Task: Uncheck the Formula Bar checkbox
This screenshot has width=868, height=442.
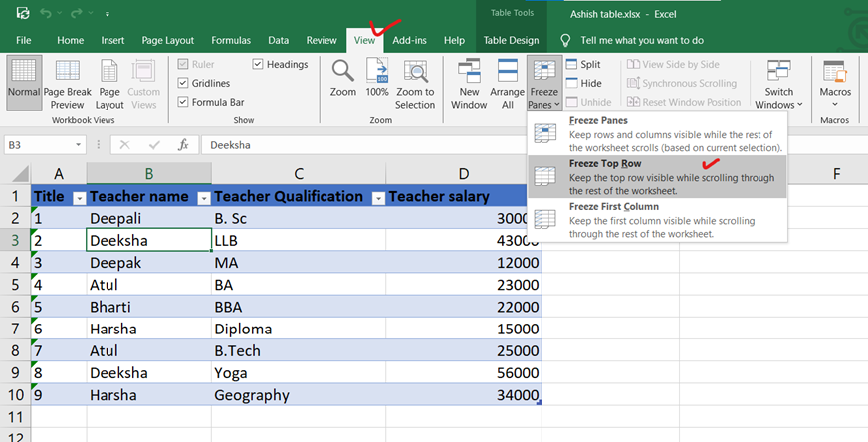Action: coord(183,102)
